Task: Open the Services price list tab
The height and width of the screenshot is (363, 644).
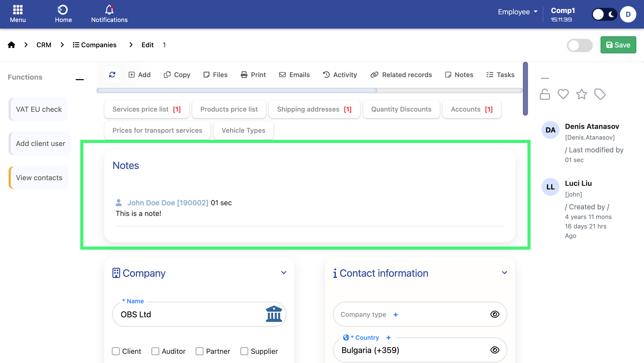Action: (146, 109)
